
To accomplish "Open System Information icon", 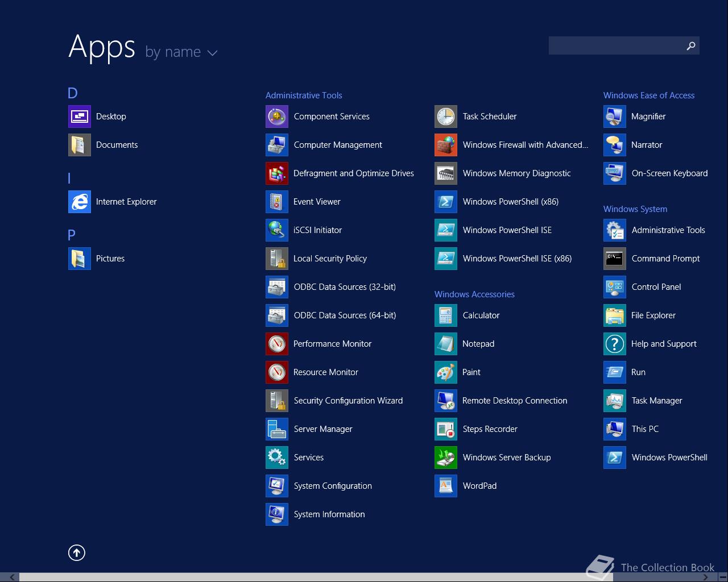I will 277,514.
